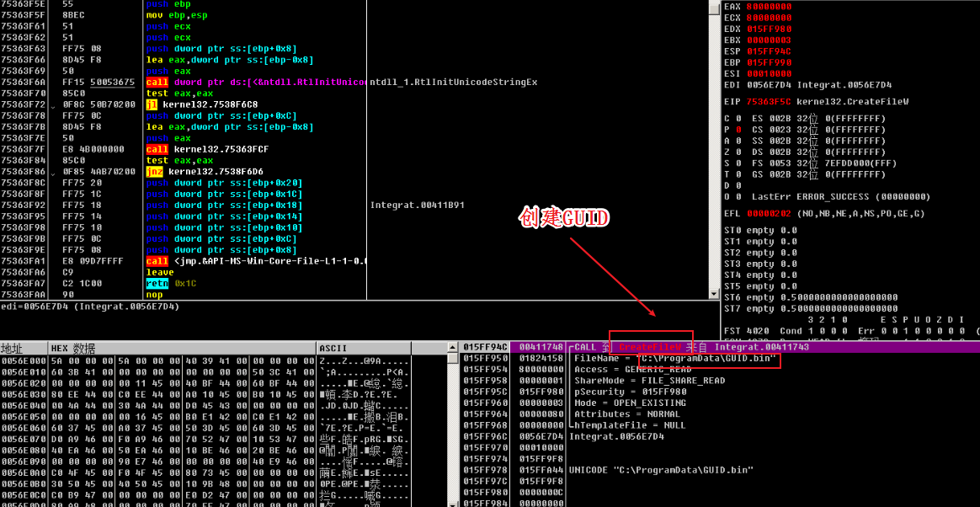Screen dimensions: 980x507
Task: Toggle the T trap flag value
Action: (x=738, y=174)
